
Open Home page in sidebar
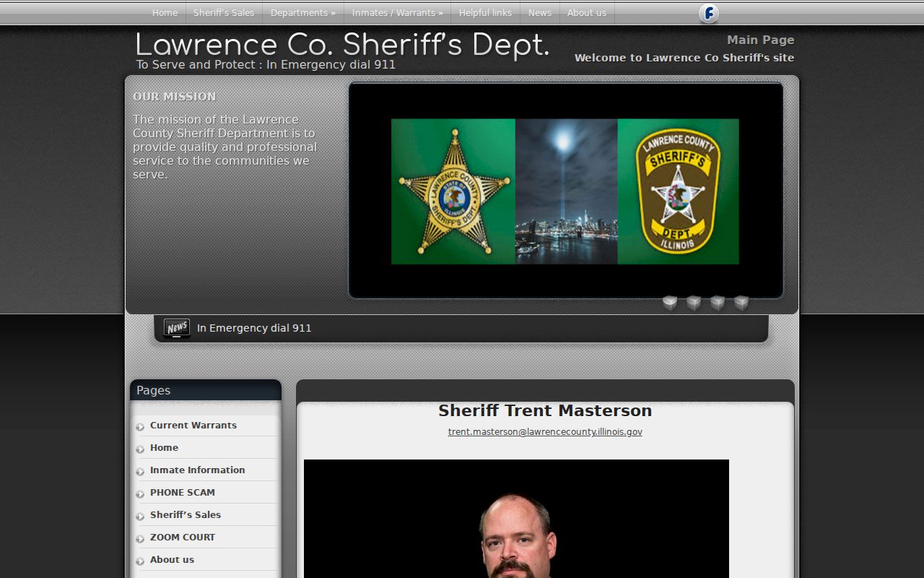tap(164, 448)
